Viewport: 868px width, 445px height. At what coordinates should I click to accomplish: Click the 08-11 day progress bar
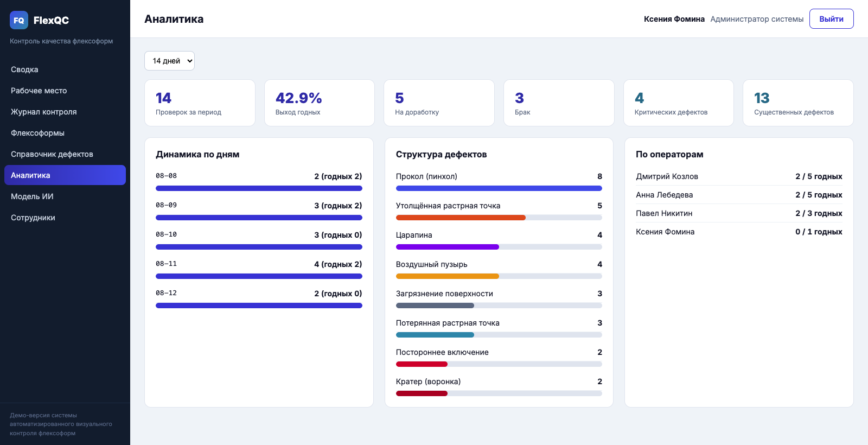coord(259,276)
